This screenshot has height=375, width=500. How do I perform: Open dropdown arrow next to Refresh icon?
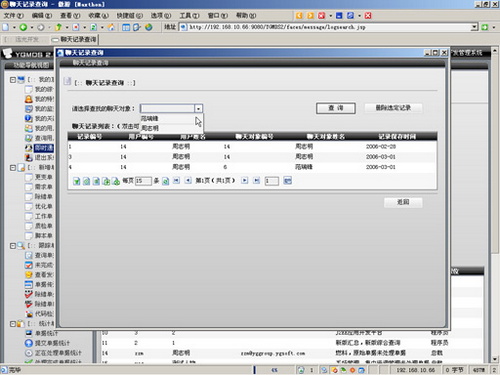[x=102, y=27]
